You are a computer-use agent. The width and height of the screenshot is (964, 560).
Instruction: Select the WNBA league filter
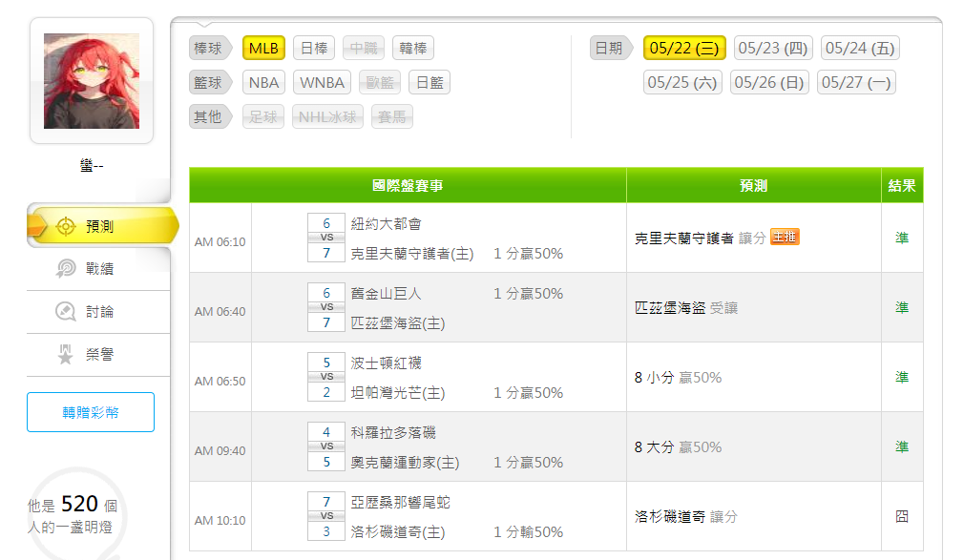pyautogui.click(x=323, y=82)
